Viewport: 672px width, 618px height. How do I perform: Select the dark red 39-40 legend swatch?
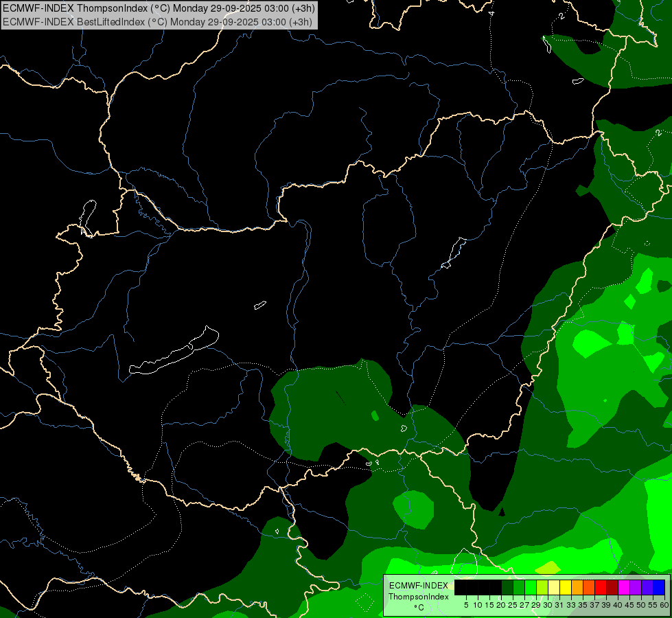click(x=612, y=587)
